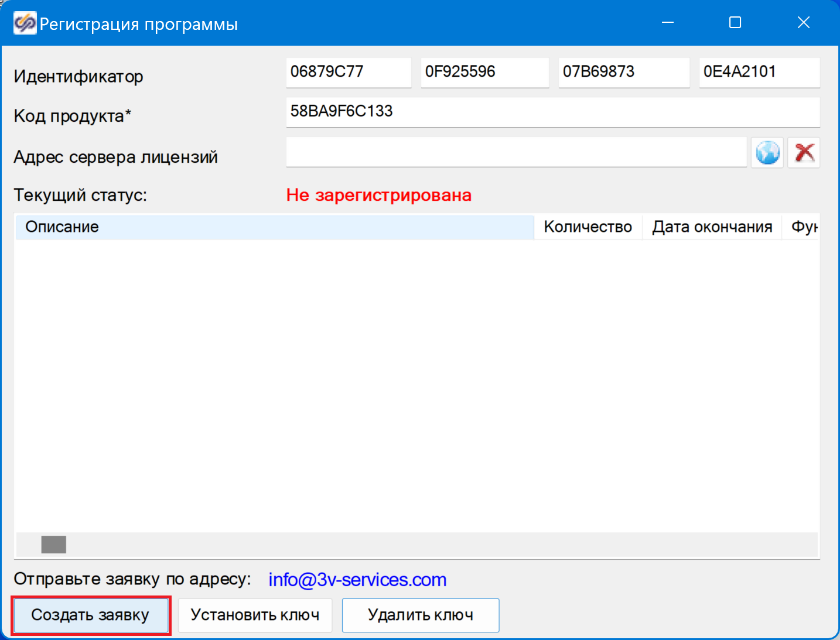Sort by the Описание column header
This screenshot has width=840, height=640.
[274, 227]
